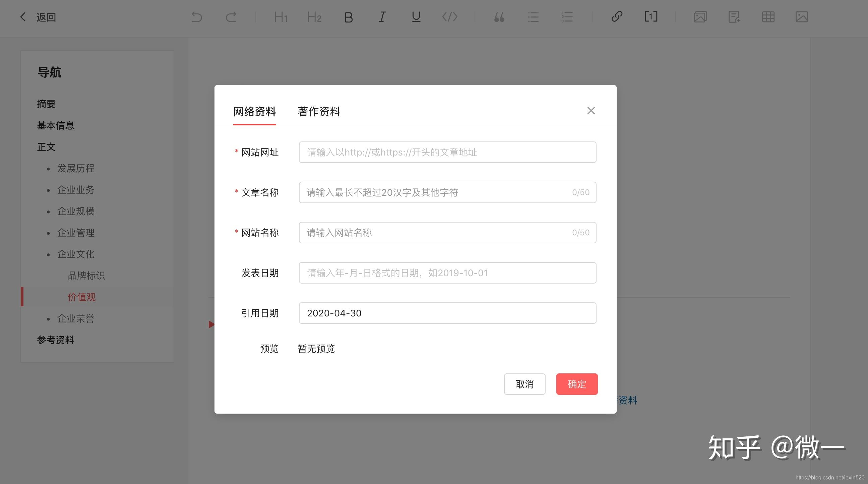Jump to 企业管理 section
This screenshot has height=484, width=868.
(x=76, y=233)
